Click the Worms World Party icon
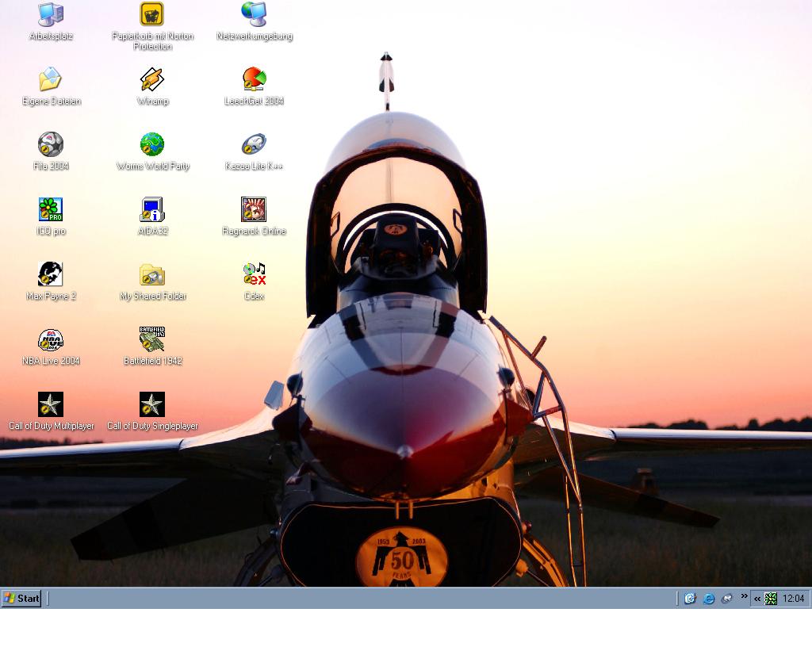This screenshot has height=647, width=812. click(x=152, y=144)
